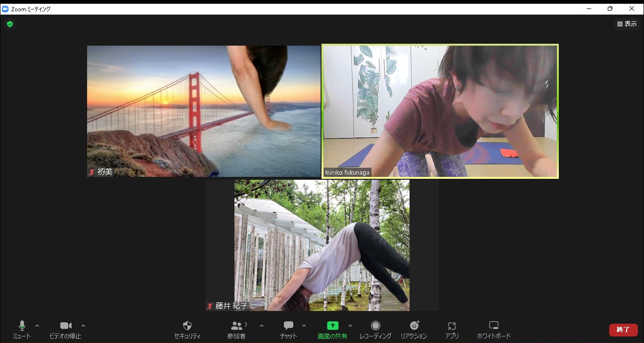Stop video with ビデオの停止

(x=65, y=330)
